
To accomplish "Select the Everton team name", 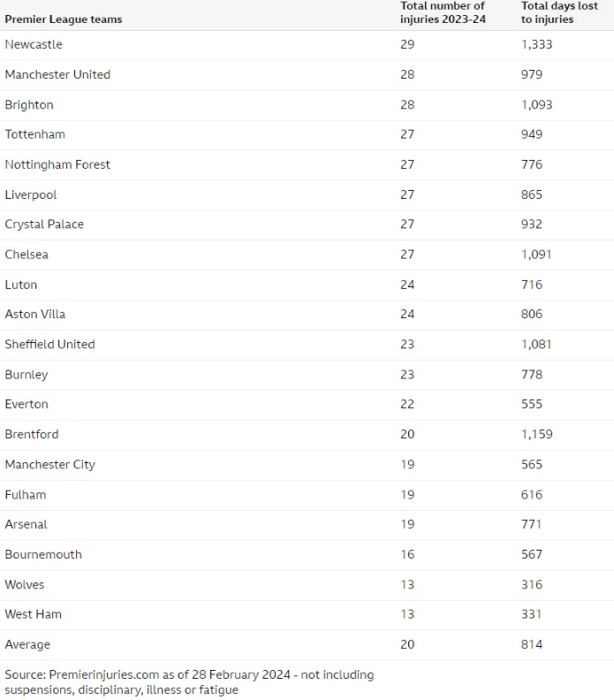I will (x=27, y=405).
